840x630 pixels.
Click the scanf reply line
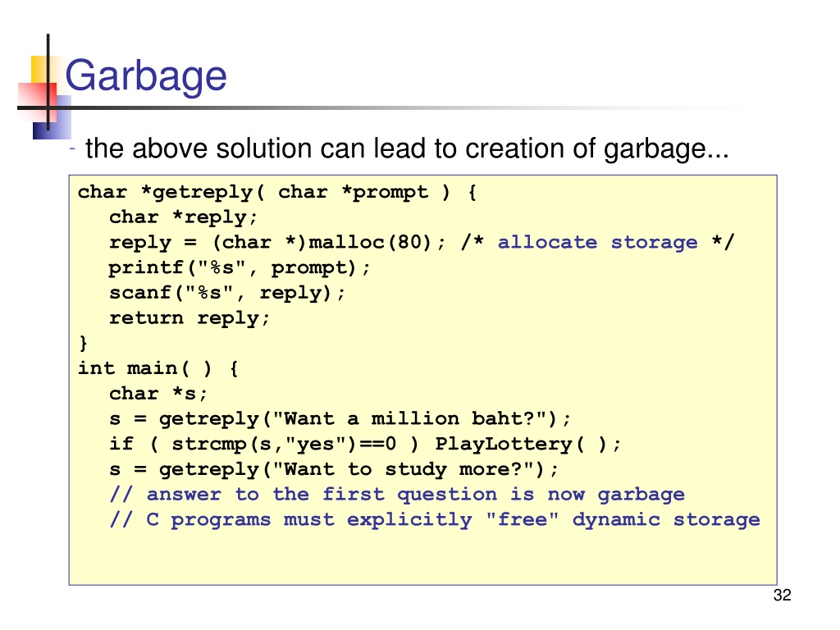coord(228,293)
